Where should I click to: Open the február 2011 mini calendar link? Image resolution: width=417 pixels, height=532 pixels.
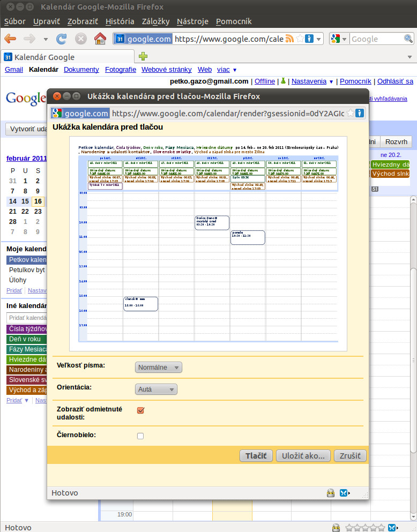(x=26, y=158)
